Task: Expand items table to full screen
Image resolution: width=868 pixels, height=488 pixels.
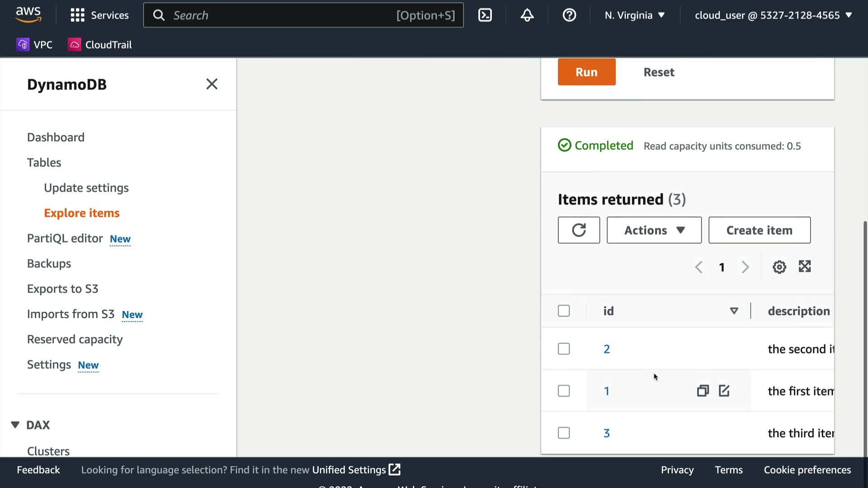Action: tap(805, 267)
